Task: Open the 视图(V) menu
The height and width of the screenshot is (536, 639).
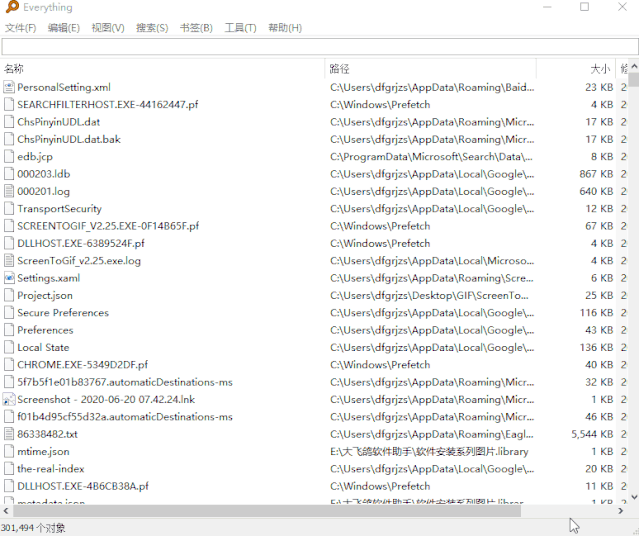Action: click(108, 28)
